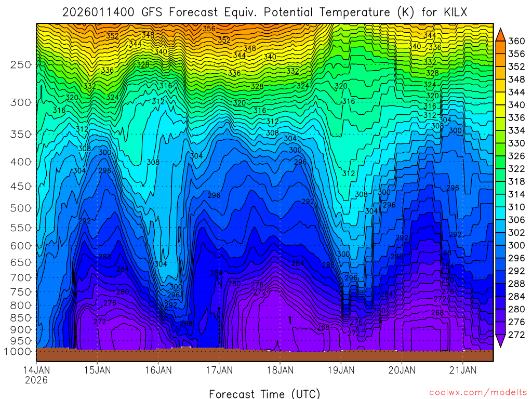Screen dimensions: 532x399
Task: Select the 16JAN time axis label
Action: click(158, 370)
